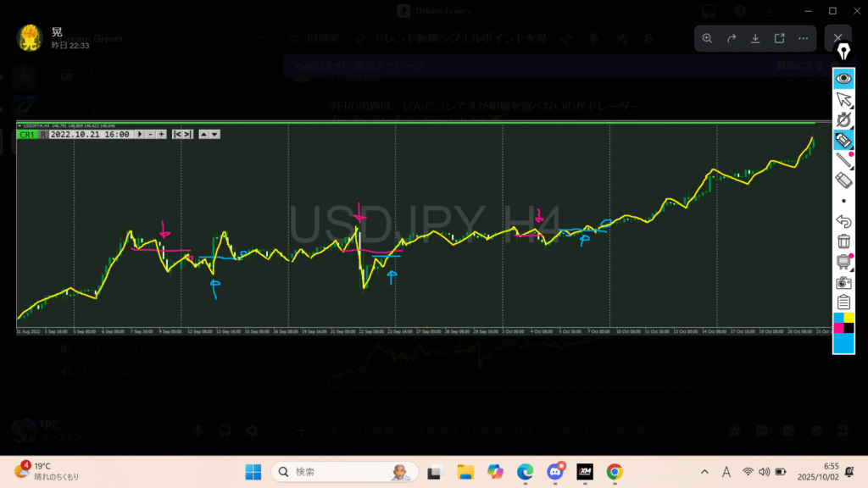Open Discord from the taskbar
Viewport: 868px width, 488px height.
pyautogui.click(x=555, y=471)
